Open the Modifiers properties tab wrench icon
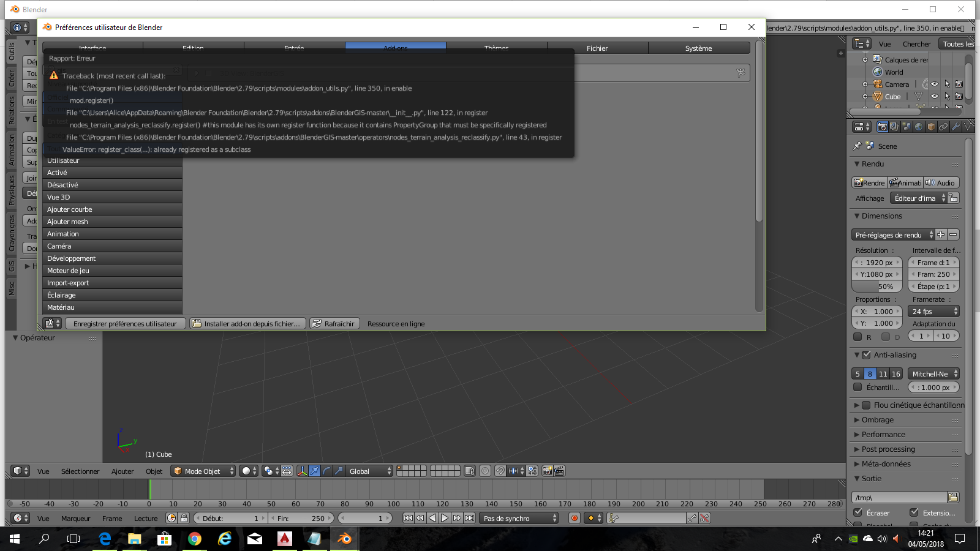This screenshot has height=551, width=980. (956, 127)
